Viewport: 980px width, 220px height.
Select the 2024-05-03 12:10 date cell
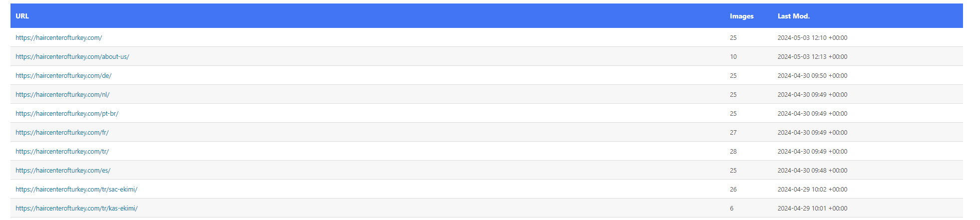point(812,38)
